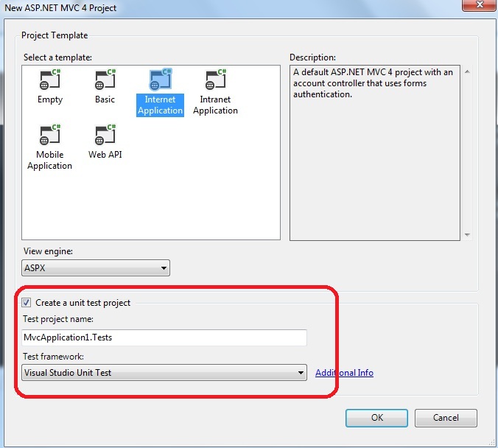The image size is (498, 448).
Task: Click the Test project name field
Action: [164, 337]
